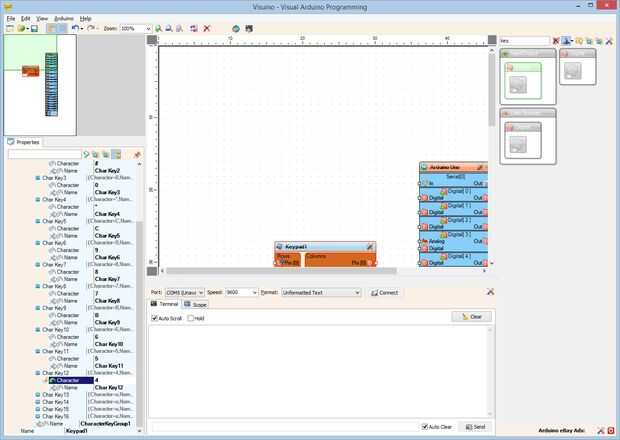Click the Zoom in magnifier icon
Viewport: 620px width, 440px height.
pyautogui.click(x=159, y=28)
